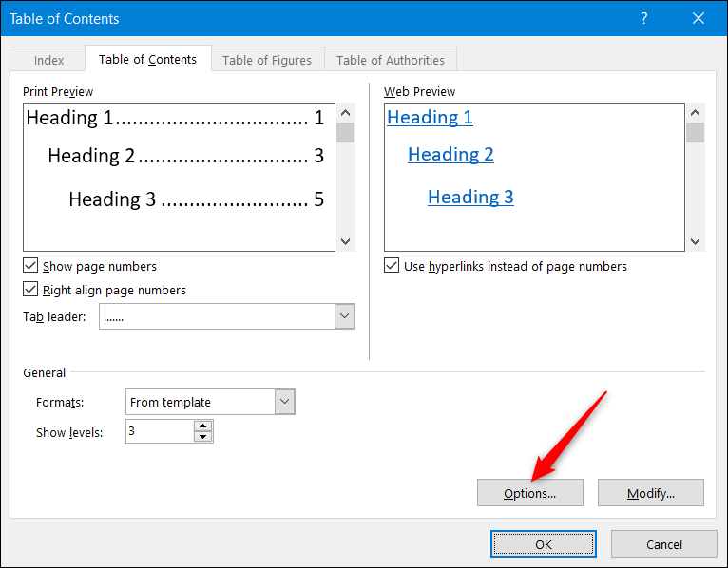728x568 pixels.
Task: Close the Table of Contents dialog
Action: tap(700, 19)
